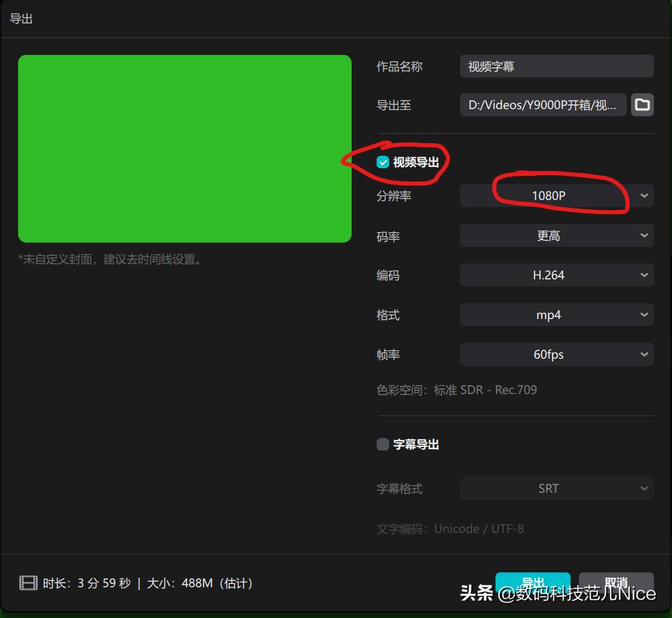Open the 码率 bitrate dropdown showing 更高
Screen dimensions: 672x618
point(556,235)
